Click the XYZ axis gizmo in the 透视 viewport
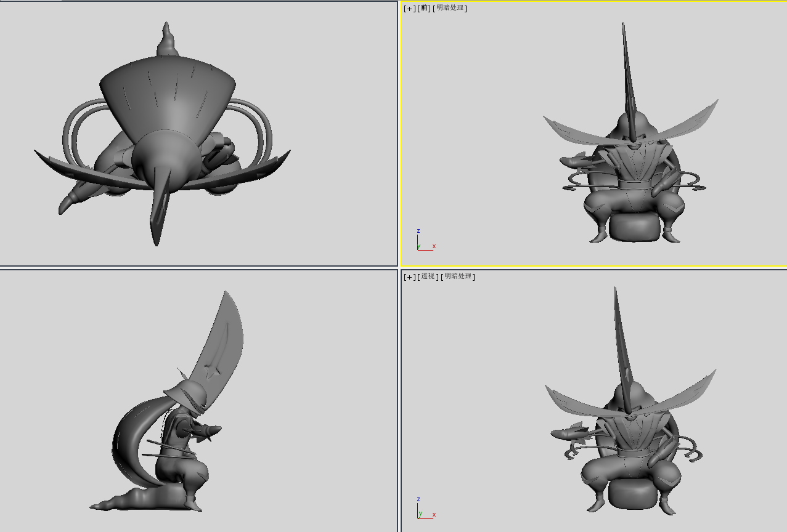Viewport: 787px width, 532px height. point(425,508)
